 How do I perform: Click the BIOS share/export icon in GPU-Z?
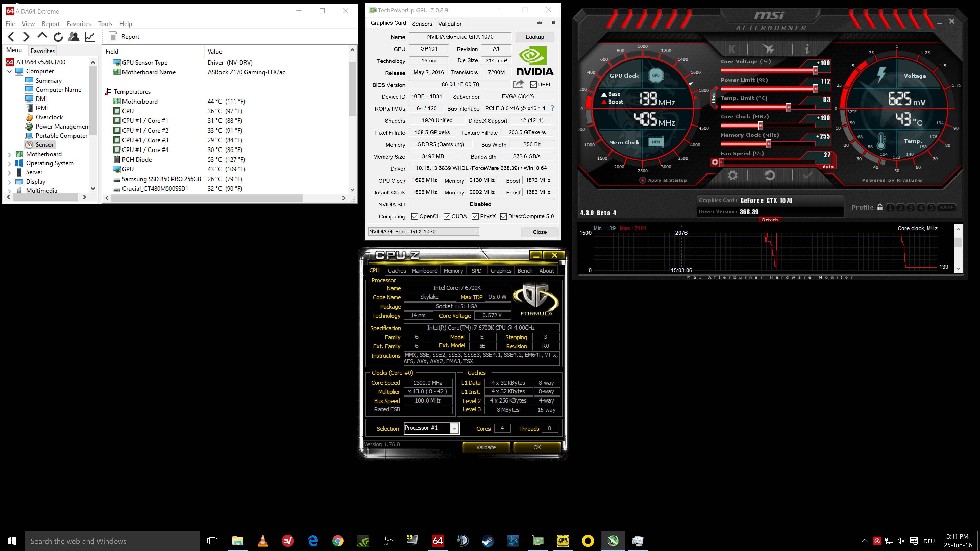click(x=519, y=84)
